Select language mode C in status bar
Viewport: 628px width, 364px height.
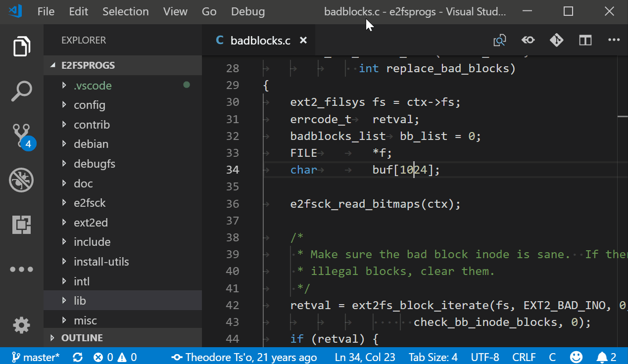[552, 357]
